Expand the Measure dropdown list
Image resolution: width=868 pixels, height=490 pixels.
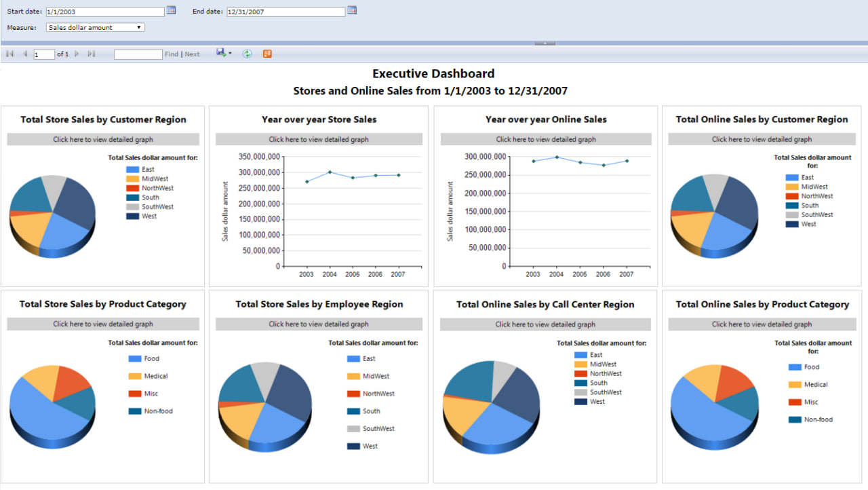139,28
